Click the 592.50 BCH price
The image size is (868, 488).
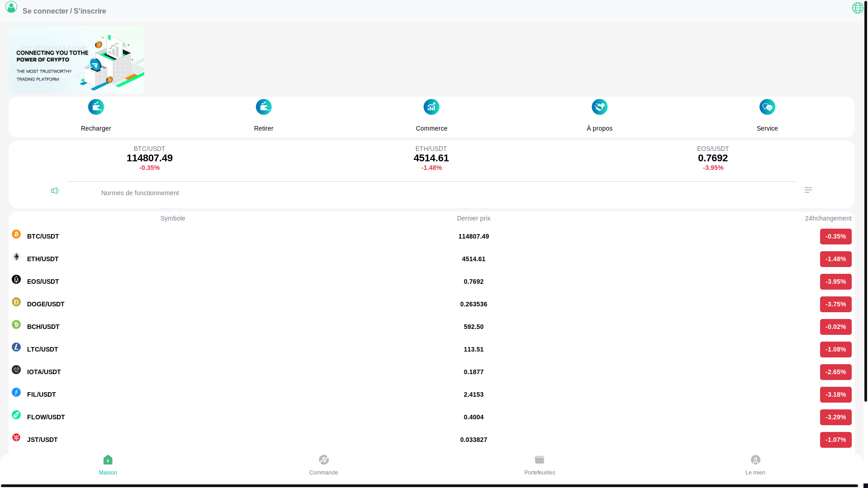pyautogui.click(x=474, y=327)
